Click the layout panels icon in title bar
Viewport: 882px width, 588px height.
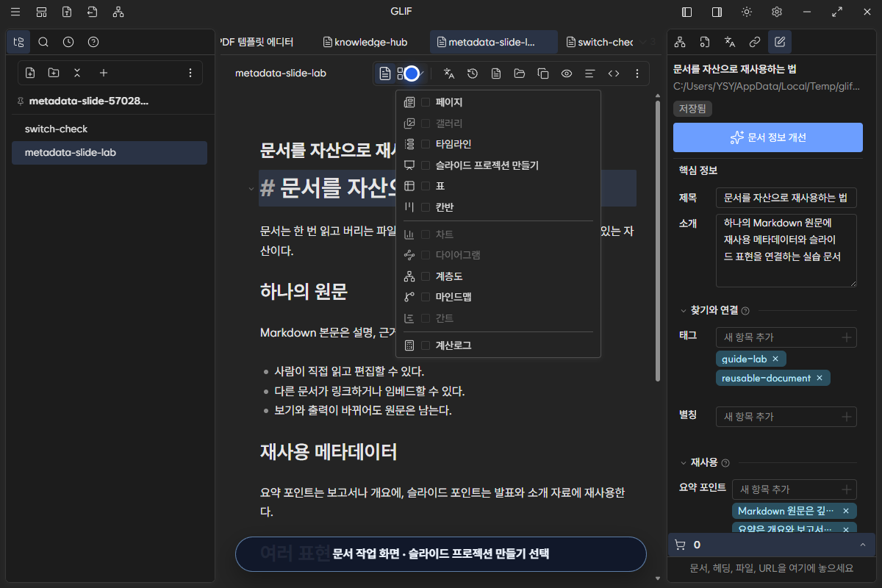(x=41, y=12)
